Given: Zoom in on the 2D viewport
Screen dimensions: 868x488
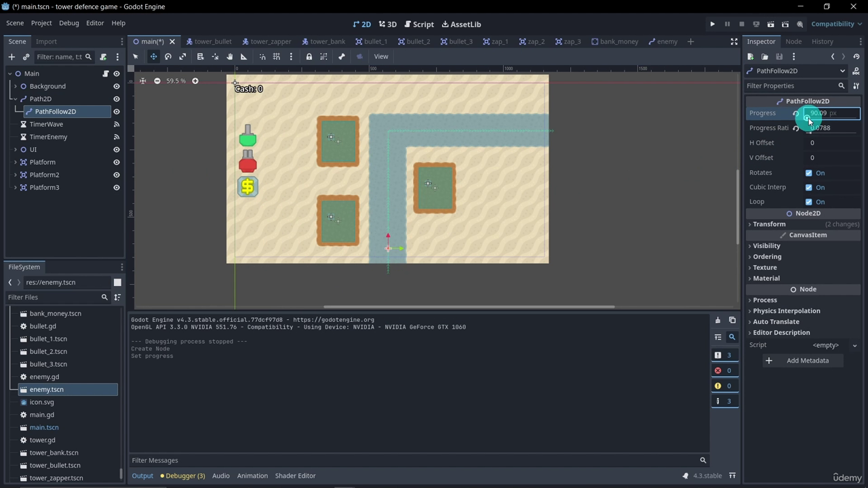Looking at the screenshot, I should [x=195, y=81].
